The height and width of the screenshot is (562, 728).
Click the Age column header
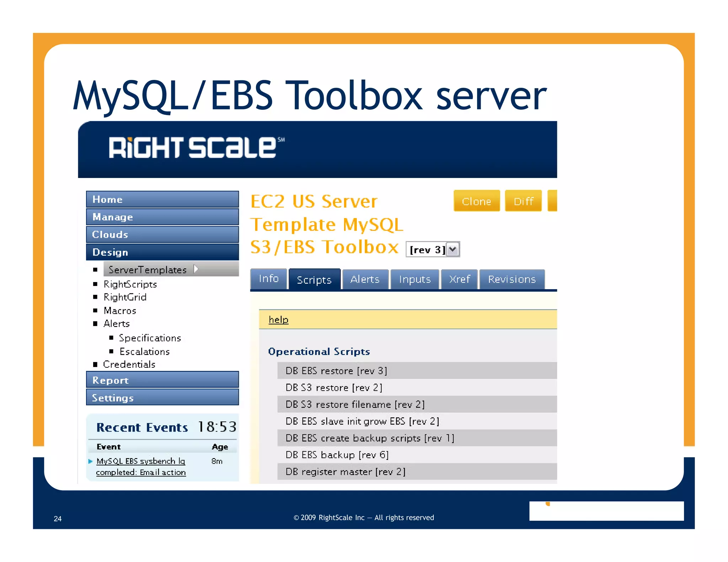coord(220,447)
